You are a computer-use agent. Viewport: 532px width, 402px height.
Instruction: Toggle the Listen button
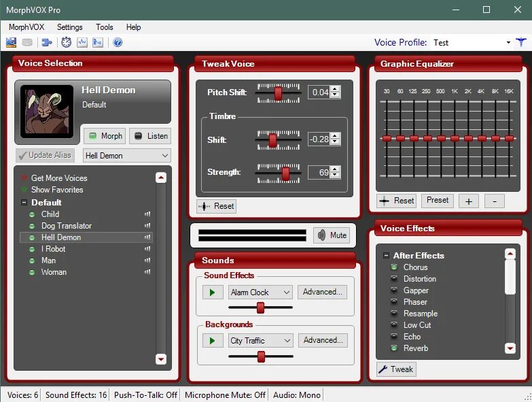pyautogui.click(x=150, y=136)
